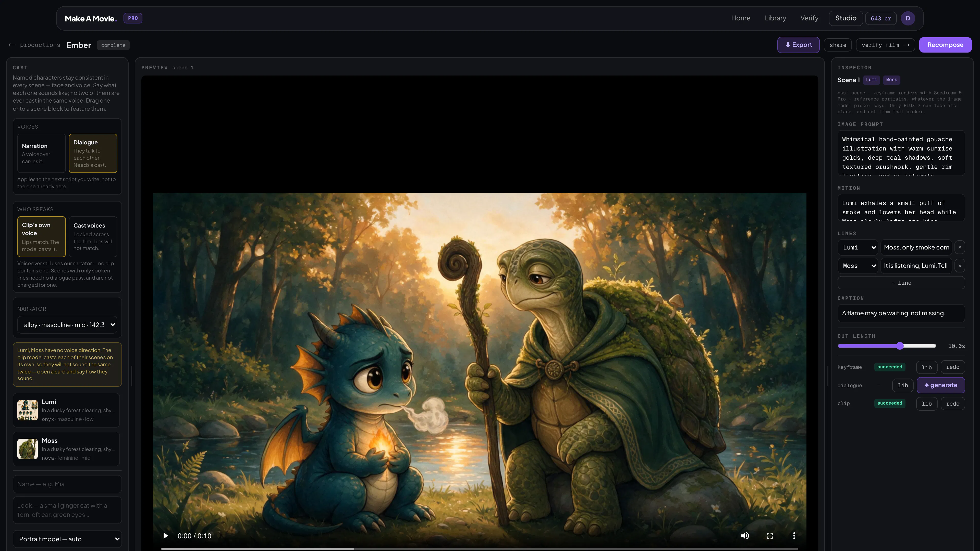Click the 643 cr credits badge
This screenshot has height=551, width=980.
coord(880,18)
